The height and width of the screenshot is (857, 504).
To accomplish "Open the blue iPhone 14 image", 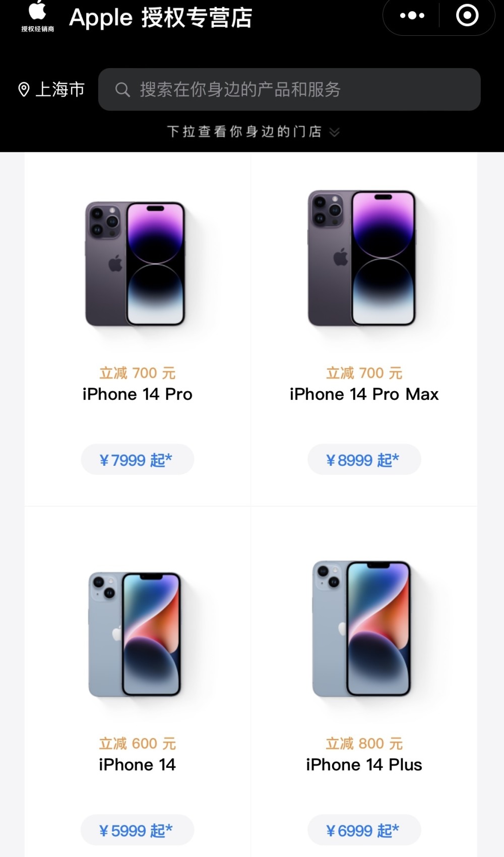I will [135, 634].
